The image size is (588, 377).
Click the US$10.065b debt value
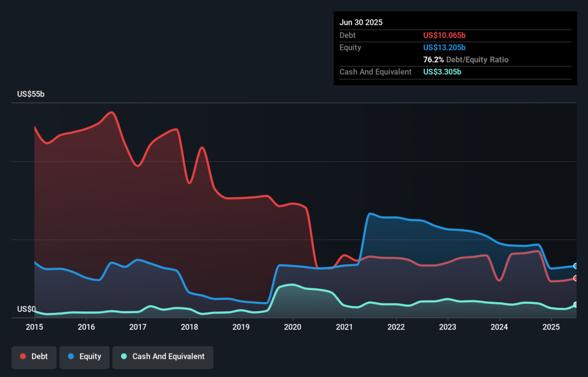(x=444, y=35)
